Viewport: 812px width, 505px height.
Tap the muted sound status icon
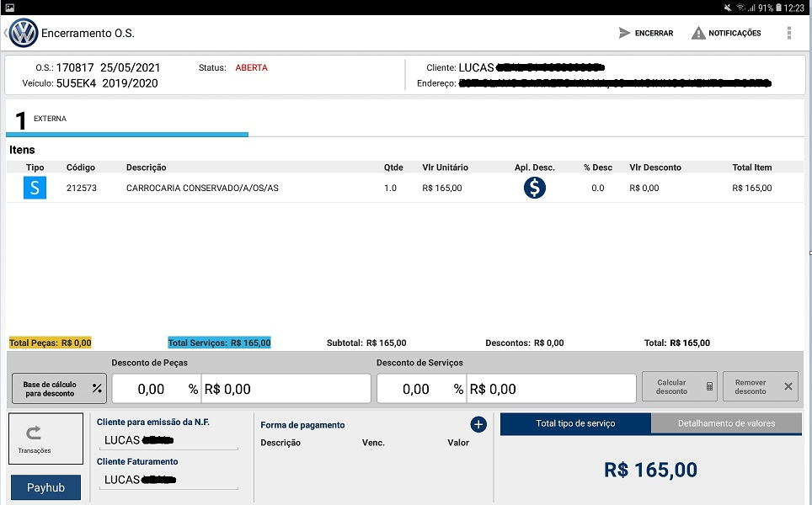tap(728, 8)
